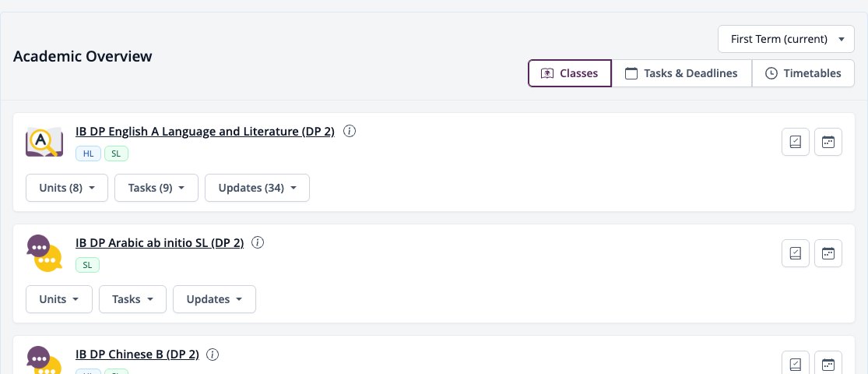This screenshot has height=374, width=868.
Task: Expand Updates (34) dropdown for English A
Action: tap(258, 188)
